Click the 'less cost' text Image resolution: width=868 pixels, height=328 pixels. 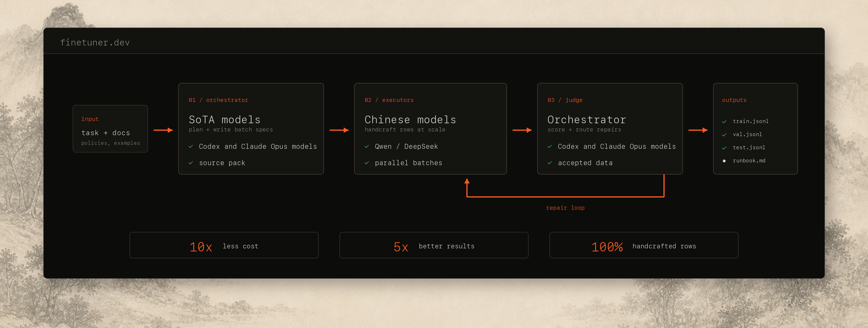(x=241, y=246)
